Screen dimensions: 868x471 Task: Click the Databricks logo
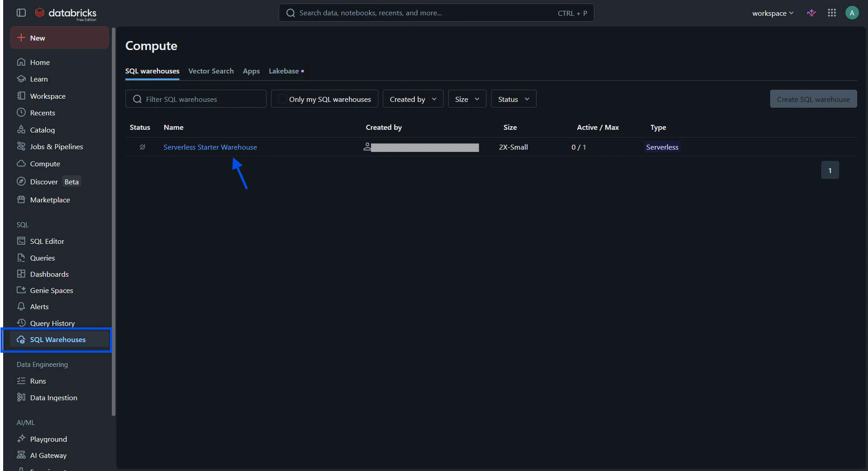66,14
